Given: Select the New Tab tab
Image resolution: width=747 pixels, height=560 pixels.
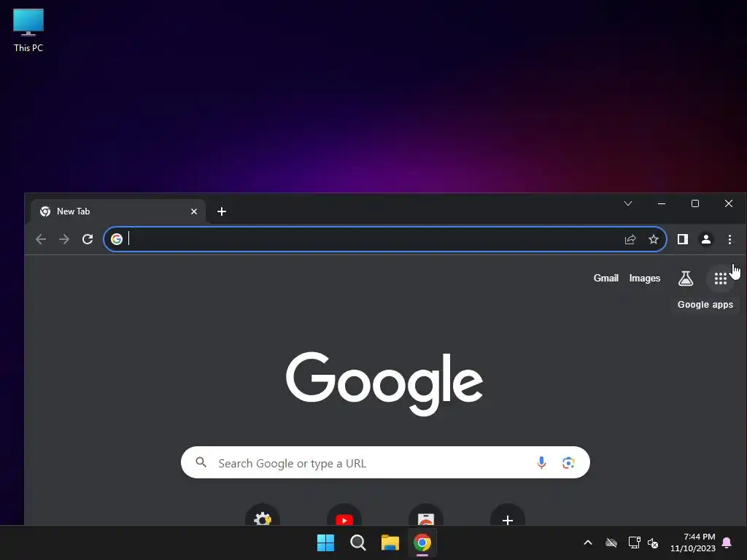Looking at the screenshot, I should coord(118,211).
